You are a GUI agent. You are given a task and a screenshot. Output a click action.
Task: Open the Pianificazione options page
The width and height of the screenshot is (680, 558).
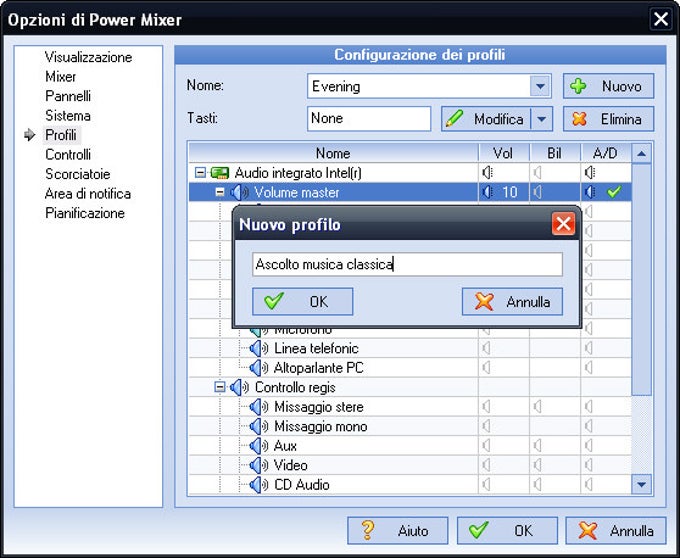click(x=85, y=213)
